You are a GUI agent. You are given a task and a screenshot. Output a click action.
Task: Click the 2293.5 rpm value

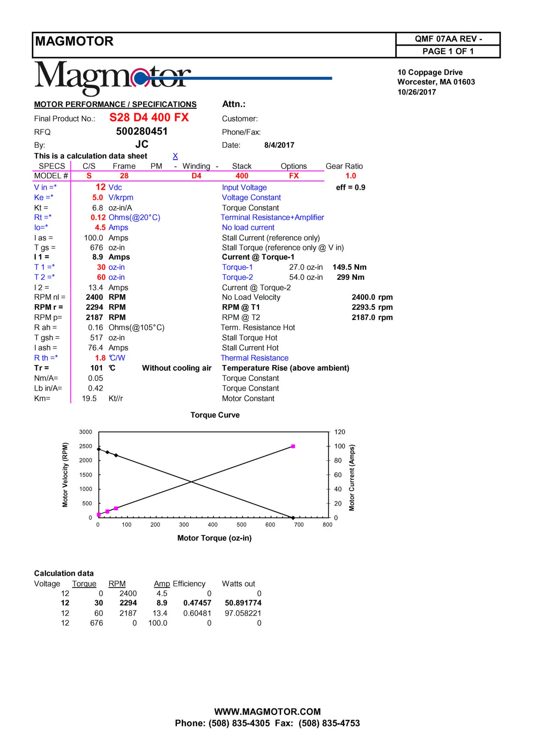[x=372, y=307]
